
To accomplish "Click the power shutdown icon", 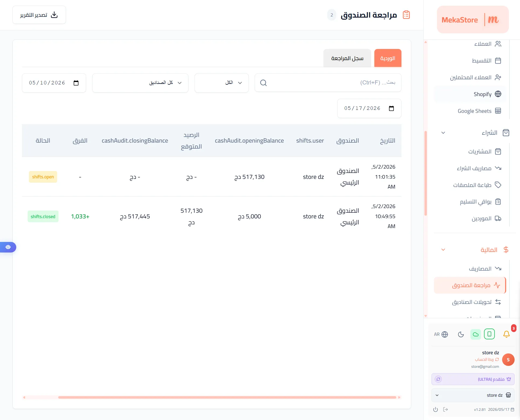I will click(x=436, y=409).
